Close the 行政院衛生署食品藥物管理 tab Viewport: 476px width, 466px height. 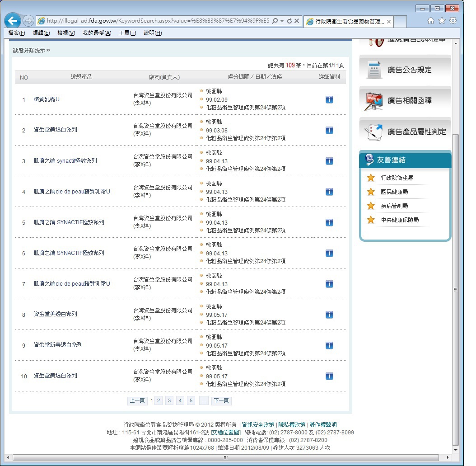(389, 22)
